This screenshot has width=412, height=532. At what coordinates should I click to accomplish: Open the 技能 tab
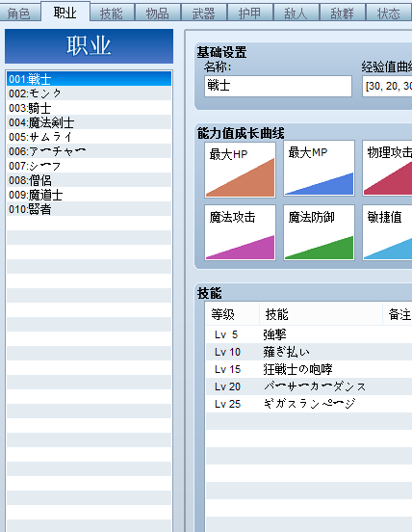point(112,13)
